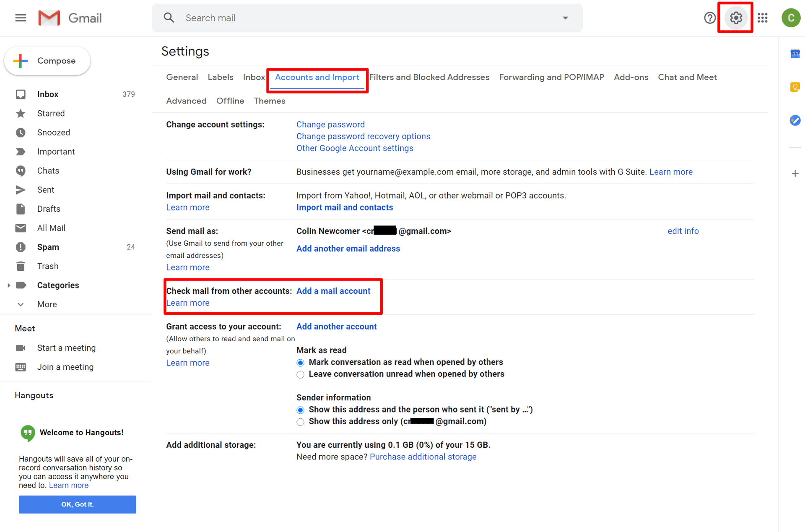The height and width of the screenshot is (532, 805).
Task: Click Add another email address link
Action: click(x=348, y=249)
